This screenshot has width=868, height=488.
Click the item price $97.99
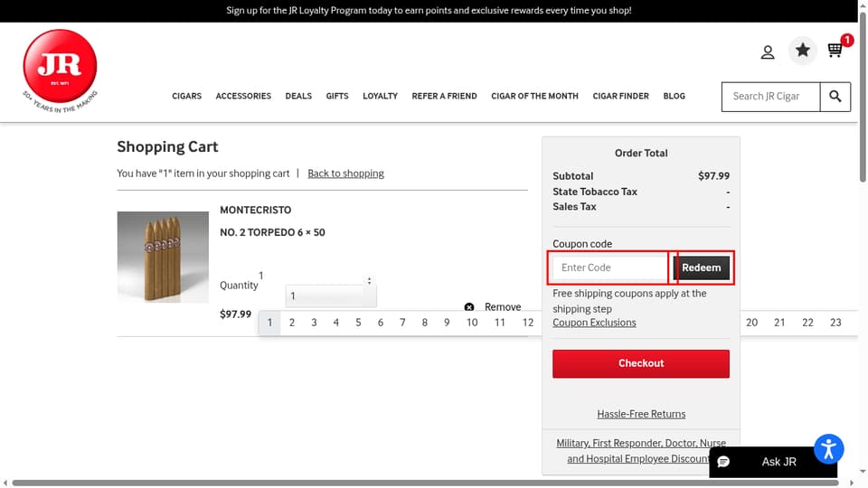pyautogui.click(x=235, y=314)
